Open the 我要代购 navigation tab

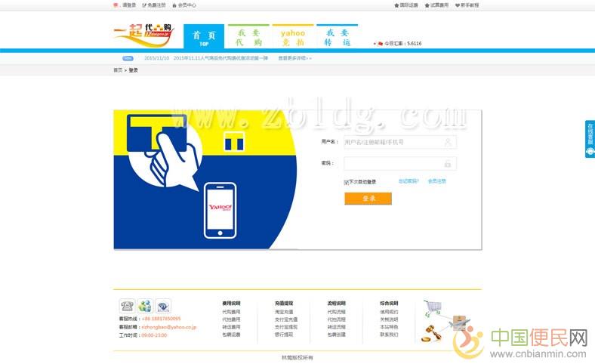248,38
